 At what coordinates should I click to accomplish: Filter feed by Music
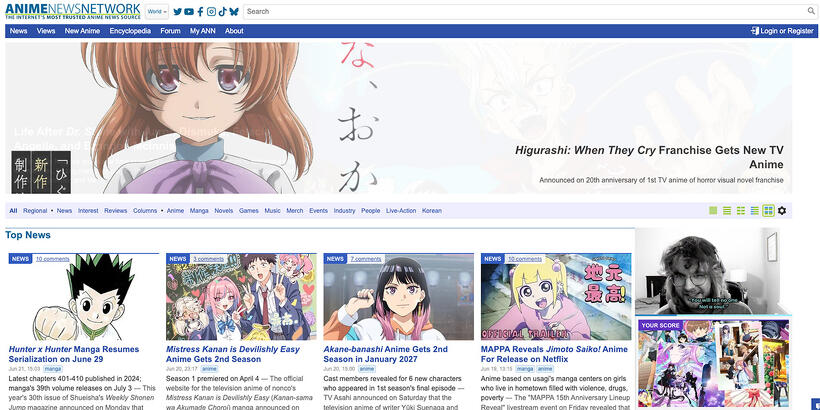(272, 211)
